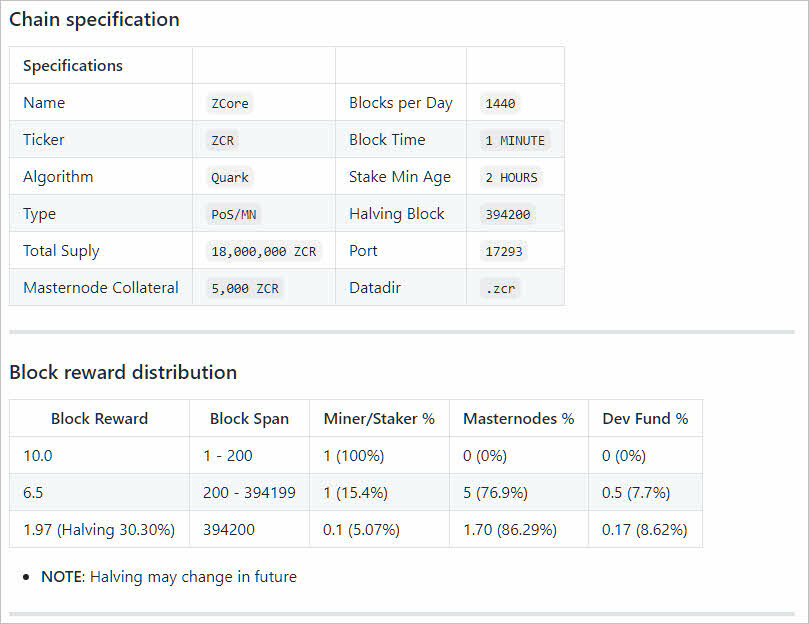
Task: Click the ZCore name code value
Action: tap(229, 103)
